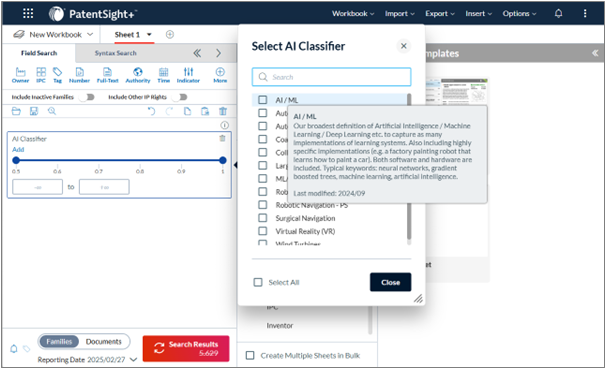Switch to Families view toggle

point(59,342)
